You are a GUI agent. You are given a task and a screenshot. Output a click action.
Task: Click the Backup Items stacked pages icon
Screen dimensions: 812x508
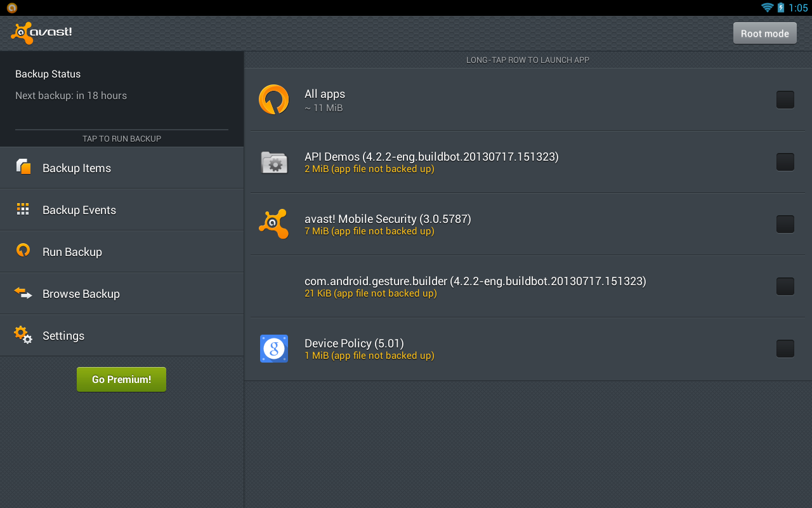pyautogui.click(x=23, y=167)
